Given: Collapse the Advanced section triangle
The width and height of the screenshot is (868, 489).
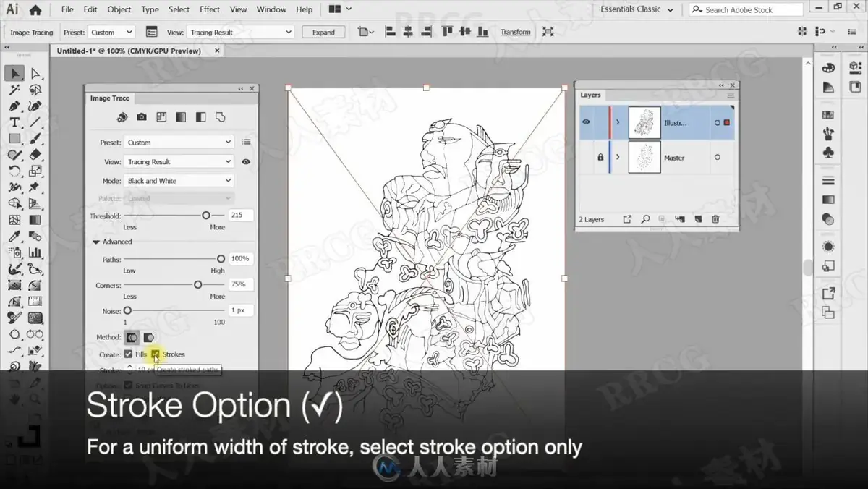Looking at the screenshot, I should pos(96,242).
